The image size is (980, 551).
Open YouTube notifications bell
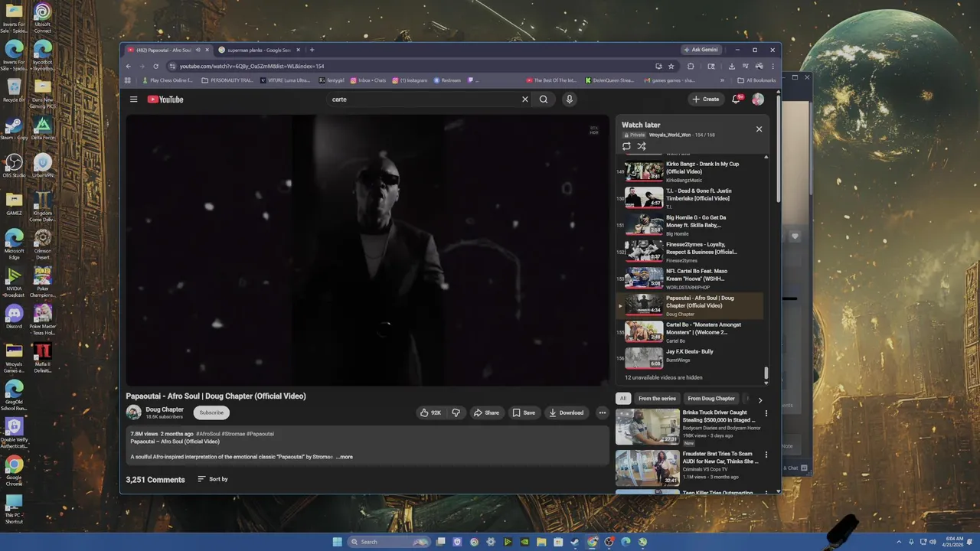pyautogui.click(x=737, y=99)
